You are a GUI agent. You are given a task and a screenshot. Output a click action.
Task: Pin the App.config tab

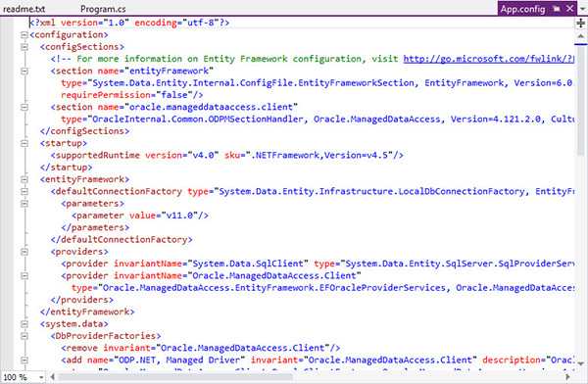point(557,8)
